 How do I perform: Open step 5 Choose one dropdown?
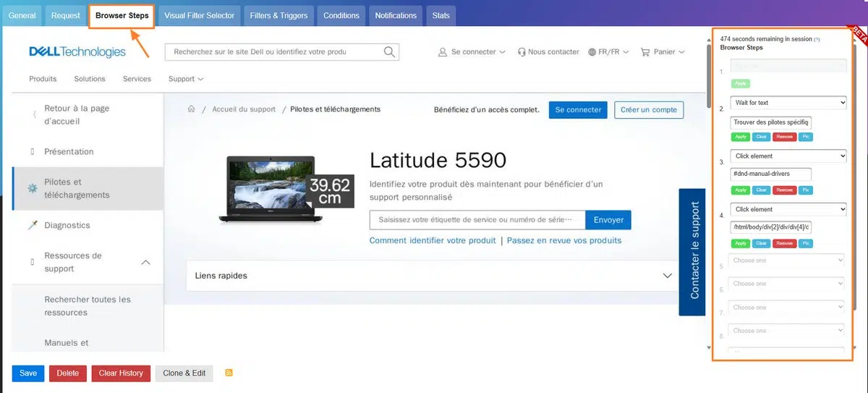click(787, 261)
